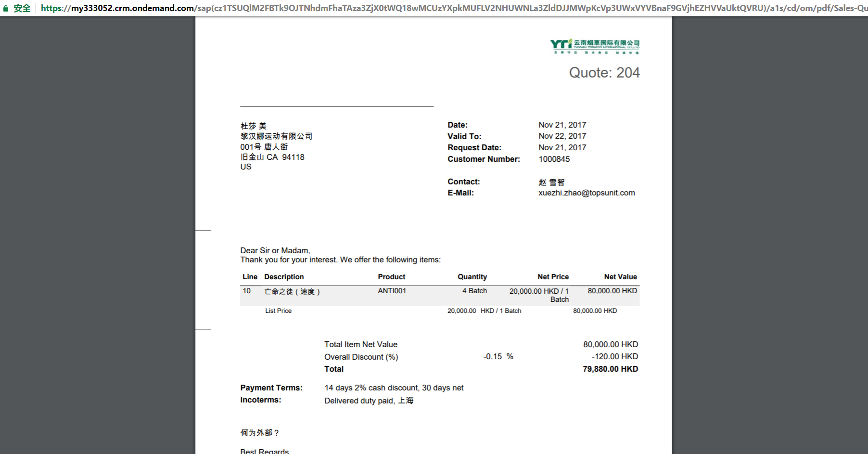
Task: Click the Quantity column header
Action: pyautogui.click(x=472, y=277)
